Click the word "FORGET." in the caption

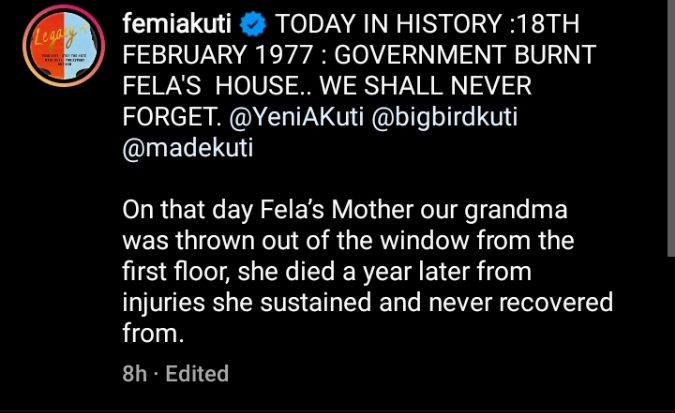[168, 116]
